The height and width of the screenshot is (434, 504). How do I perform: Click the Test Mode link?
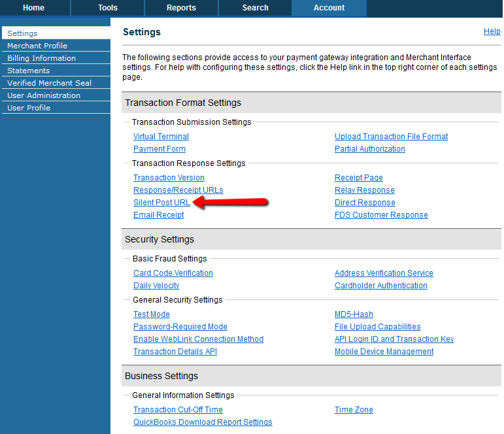[x=151, y=314]
